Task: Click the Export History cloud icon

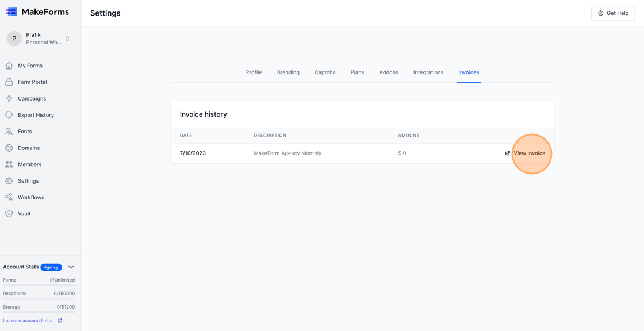Action: (9, 115)
